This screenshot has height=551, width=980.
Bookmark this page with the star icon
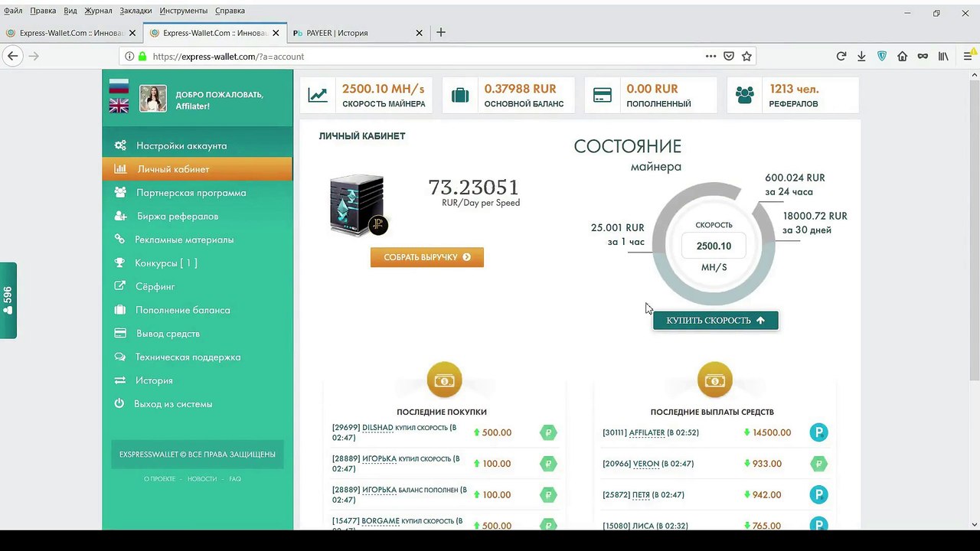(x=746, y=56)
